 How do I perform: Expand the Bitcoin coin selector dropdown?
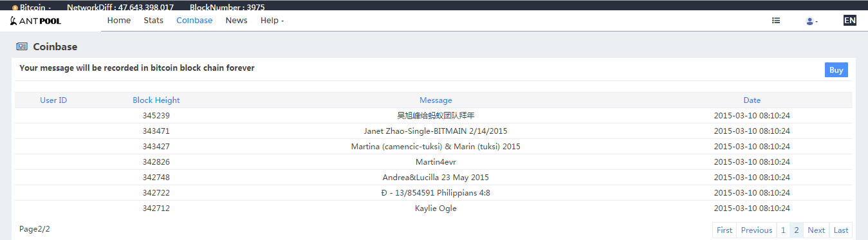point(32,8)
